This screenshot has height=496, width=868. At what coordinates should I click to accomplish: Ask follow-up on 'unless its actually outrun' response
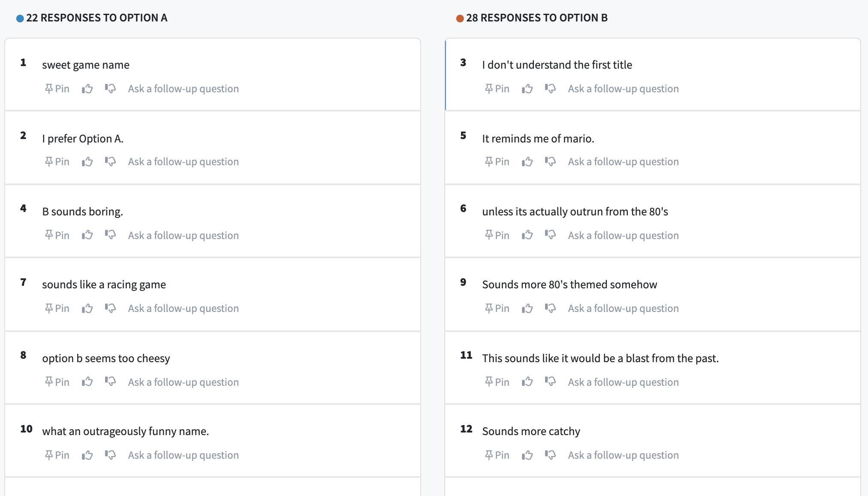(x=624, y=236)
